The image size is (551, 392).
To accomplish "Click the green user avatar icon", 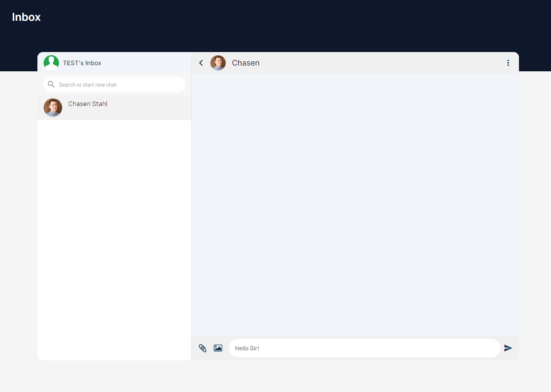I will click(x=51, y=62).
